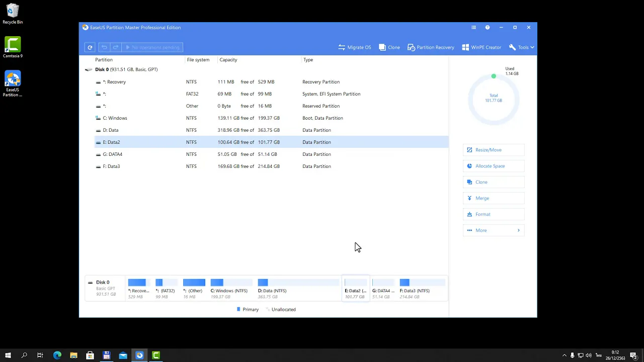
Task: Click the help question mark icon
Action: click(x=487, y=28)
